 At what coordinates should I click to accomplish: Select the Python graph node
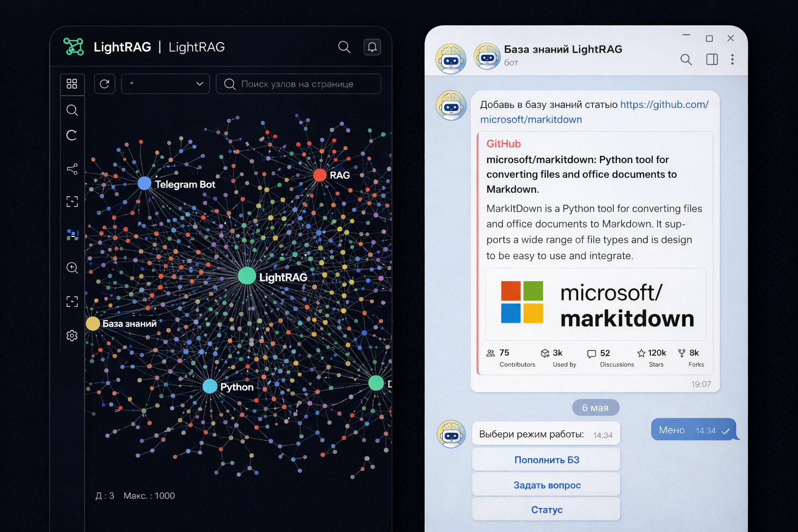click(210, 386)
